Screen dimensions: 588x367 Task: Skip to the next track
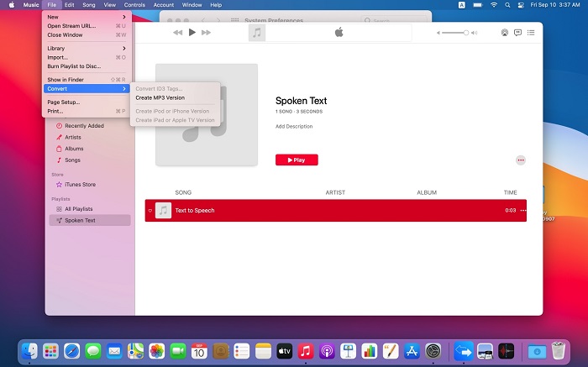point(207,33)
